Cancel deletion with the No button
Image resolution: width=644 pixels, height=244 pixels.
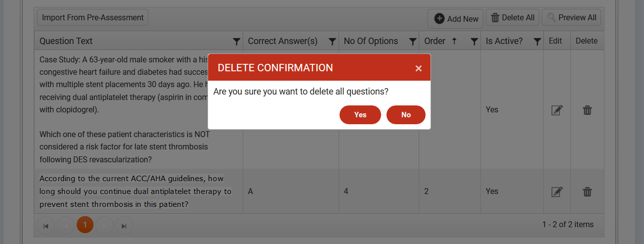pyautogui.click(x=406, y=115)
